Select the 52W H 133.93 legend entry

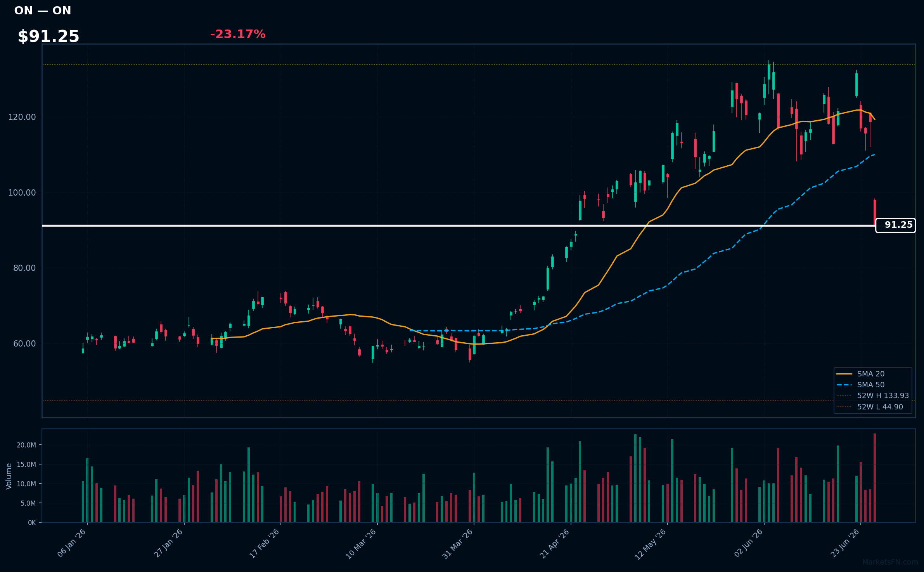click(872, 395)
